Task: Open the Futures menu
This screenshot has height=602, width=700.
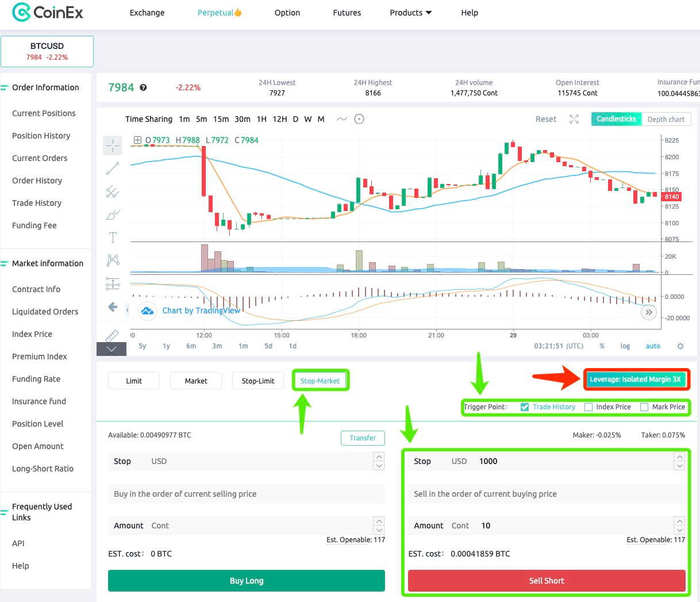Action: (x=347, y=13)
